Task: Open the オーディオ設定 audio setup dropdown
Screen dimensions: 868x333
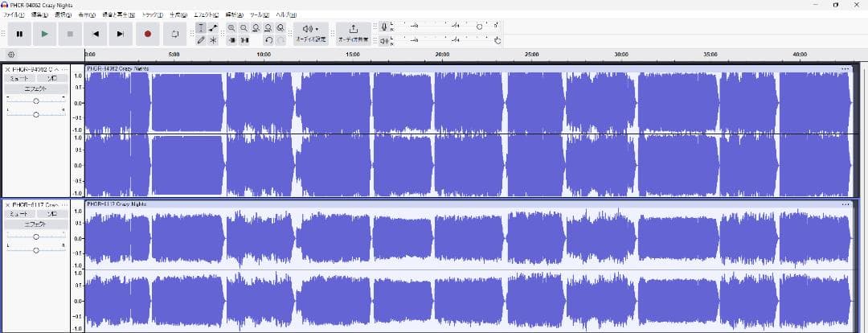Action: tap(309, 34)
